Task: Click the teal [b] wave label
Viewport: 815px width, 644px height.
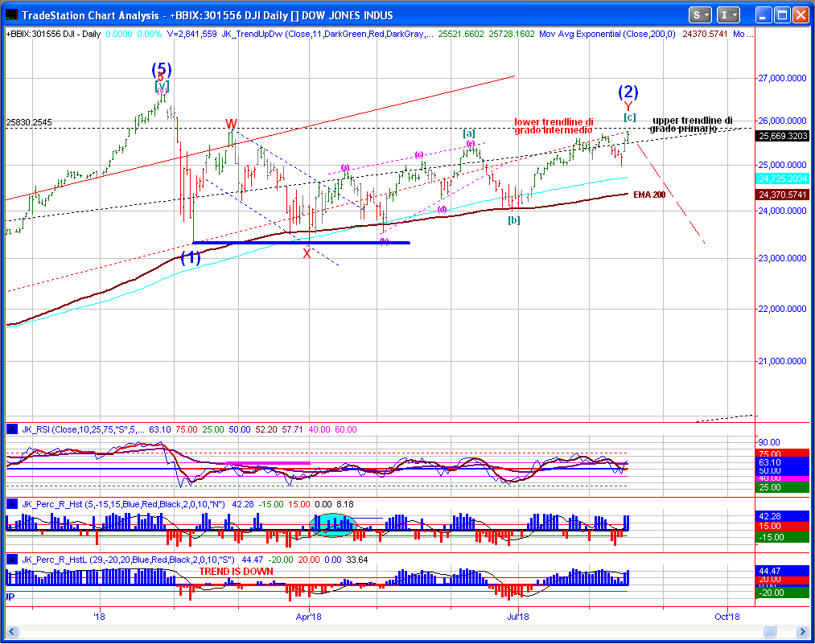Action: [x=513, y=220]
